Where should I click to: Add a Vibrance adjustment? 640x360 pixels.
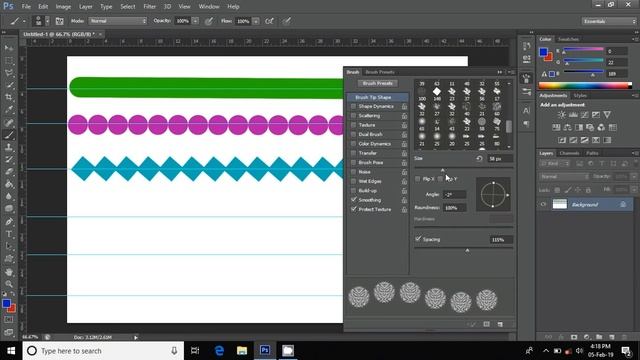point(607,115)
